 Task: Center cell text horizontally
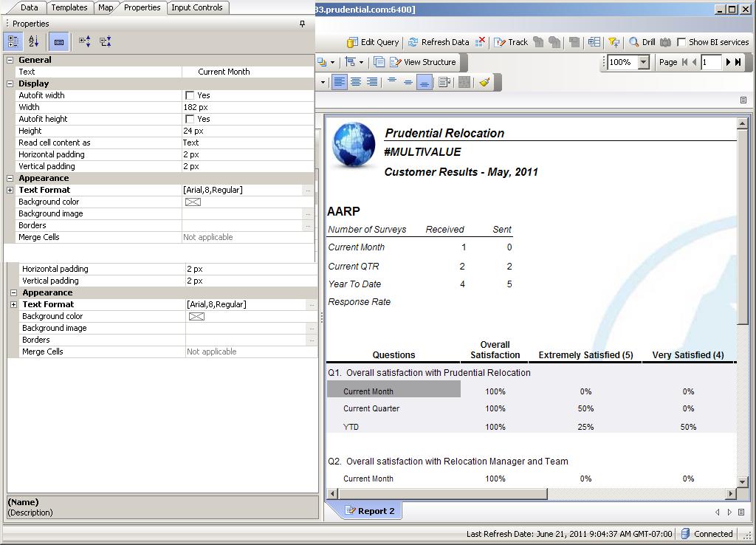click(x=356, y=82)
